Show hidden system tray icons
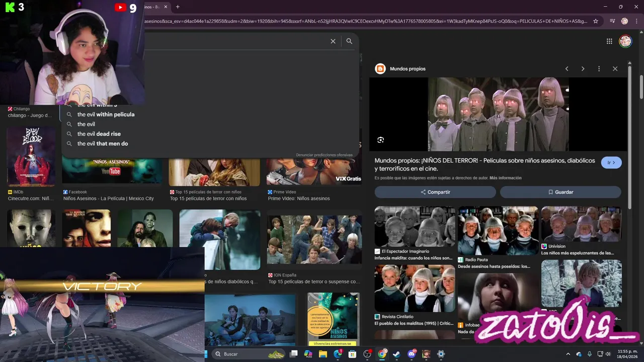This screenshot has height=362, width=644. pos(568,354)
